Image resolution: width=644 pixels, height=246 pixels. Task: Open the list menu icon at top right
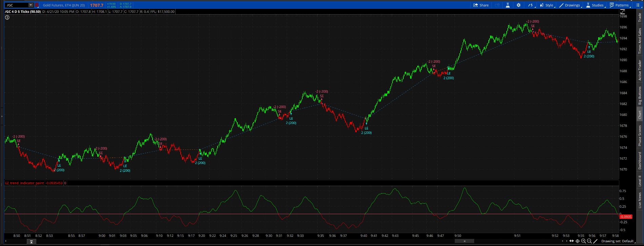click(639, 5)
